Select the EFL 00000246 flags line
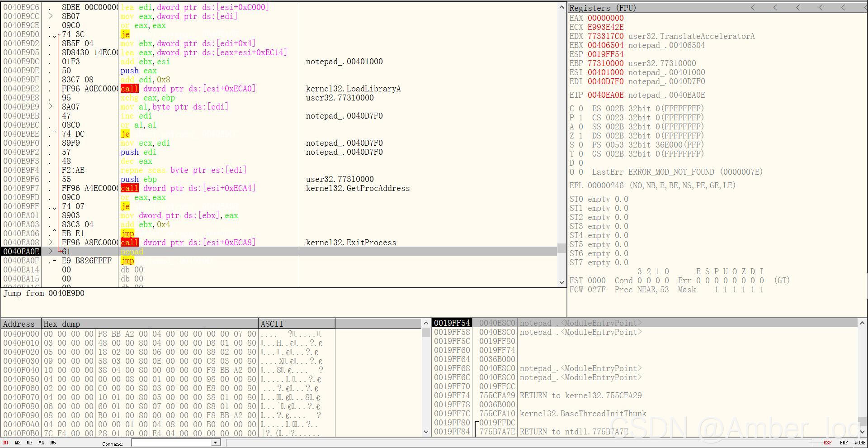This screenshot has height=448, width=868. (652, 186)
